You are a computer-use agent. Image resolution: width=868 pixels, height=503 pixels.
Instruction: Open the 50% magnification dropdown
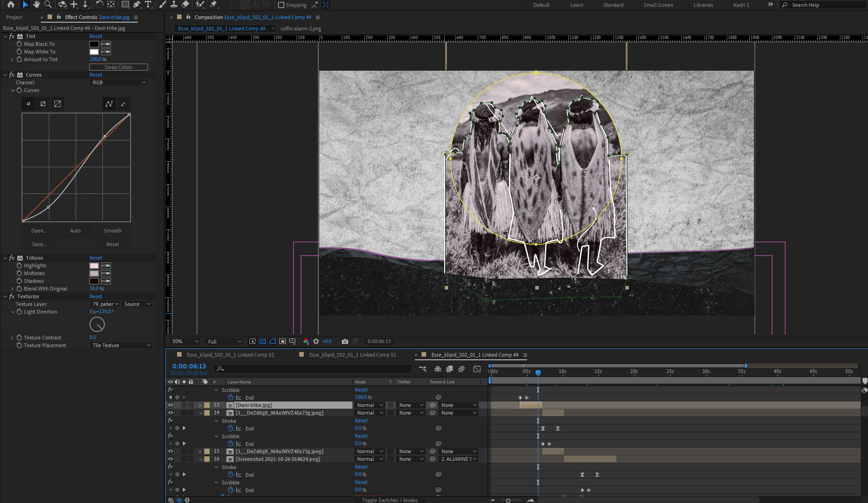pos(185,341)
